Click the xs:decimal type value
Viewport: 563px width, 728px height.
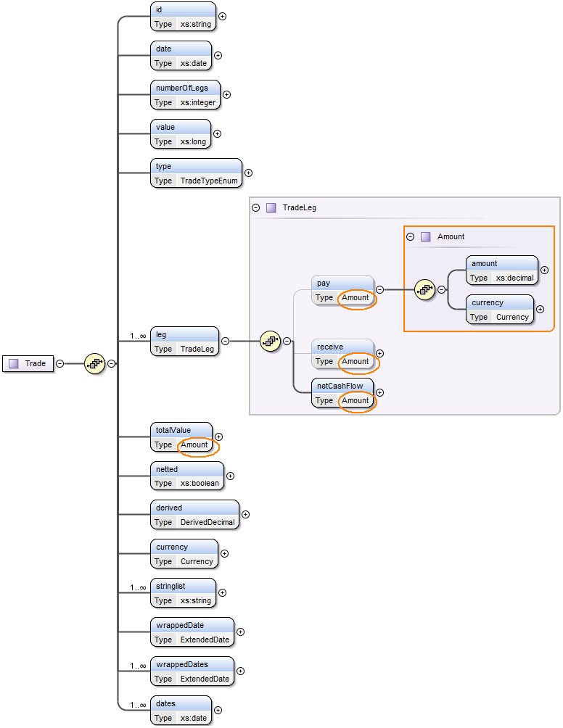(x=514, y=278)
